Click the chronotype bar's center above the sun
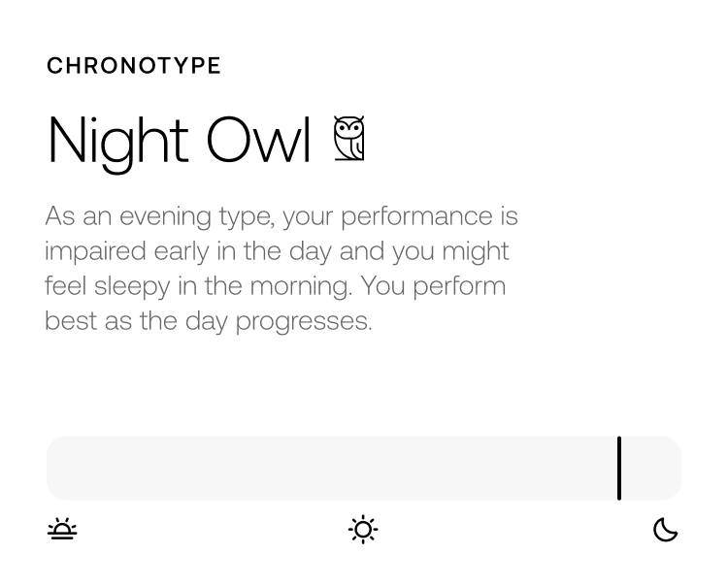 [363, 469]
